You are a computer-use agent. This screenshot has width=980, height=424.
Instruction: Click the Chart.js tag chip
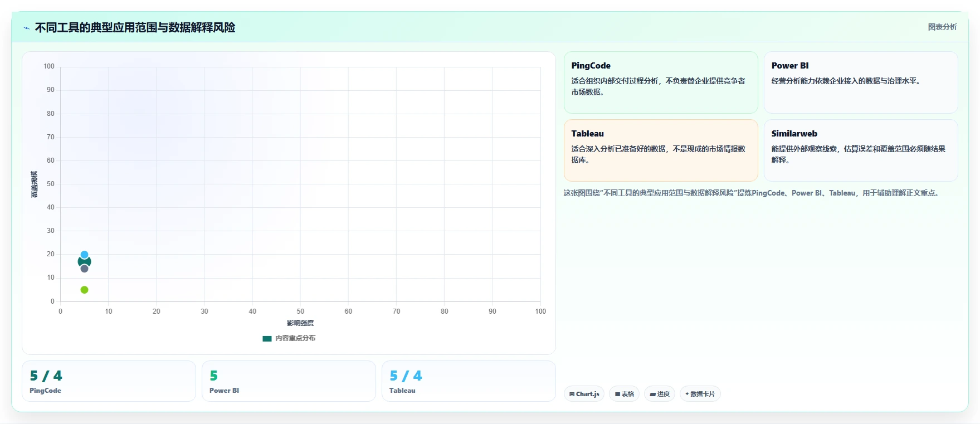[584, 394]
